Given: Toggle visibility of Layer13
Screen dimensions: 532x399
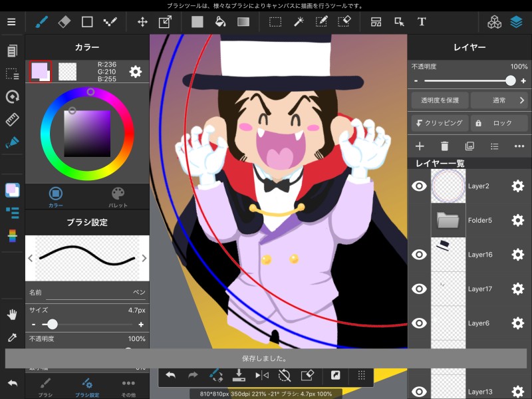Looking at the screenshot, I should click(419, 392).
